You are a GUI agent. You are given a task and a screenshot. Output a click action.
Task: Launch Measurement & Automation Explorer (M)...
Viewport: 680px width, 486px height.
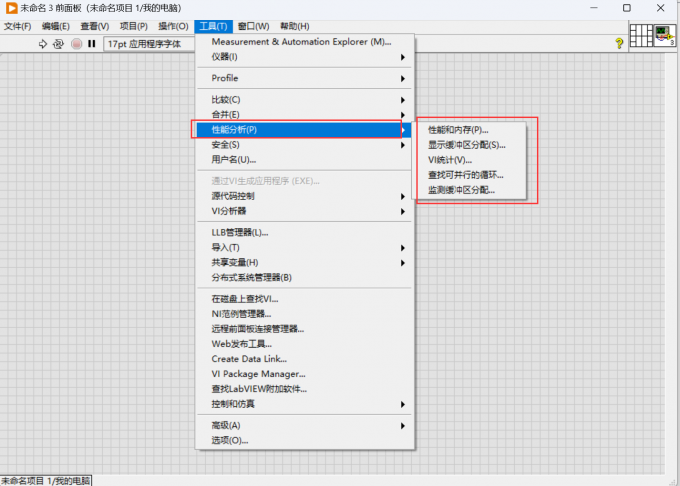coord(304,42)
